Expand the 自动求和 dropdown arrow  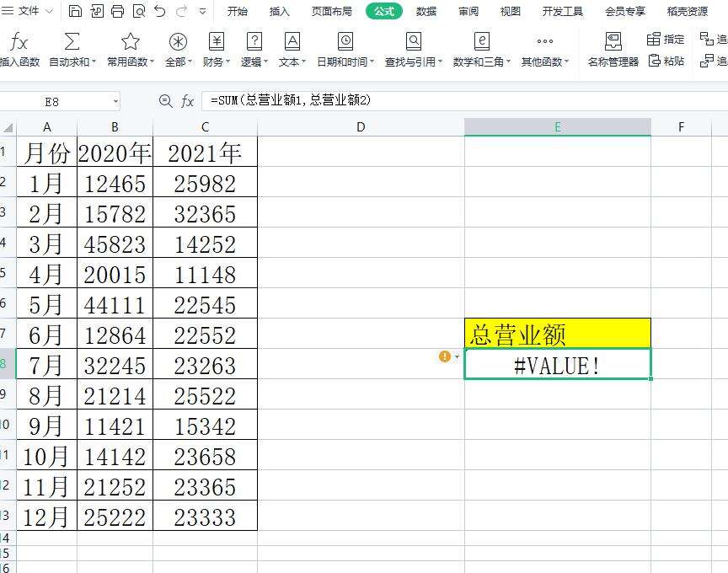click(x=94, y=62)
